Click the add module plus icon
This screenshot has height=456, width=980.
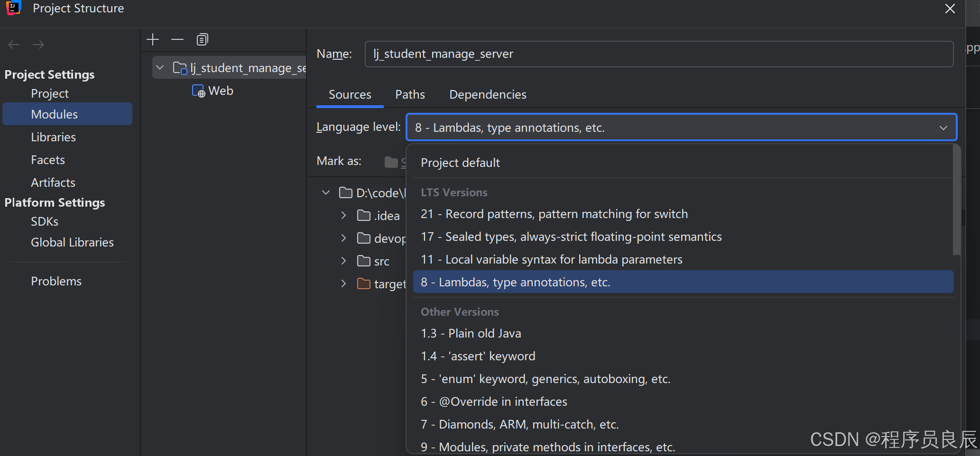pyautogui.click(x=153, y=40)
